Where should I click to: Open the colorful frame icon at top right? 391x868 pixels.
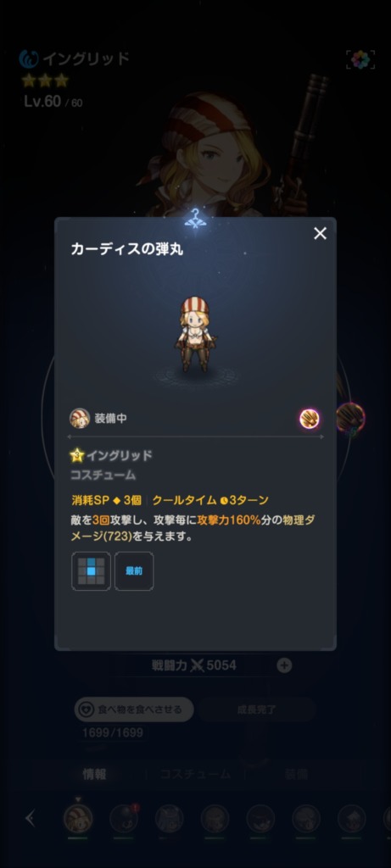(x=360, y=60)
